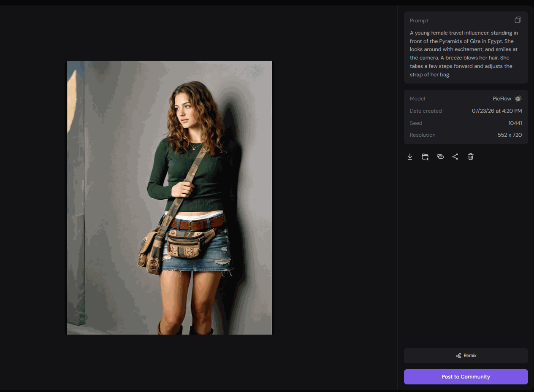The image size is (534, 392).
Task: Copy the image link with chain icon
Action: pos(440,157)
